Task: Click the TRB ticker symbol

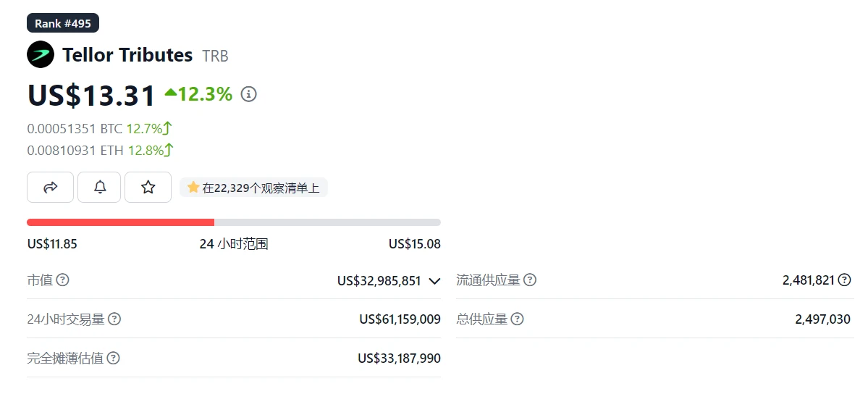Action: pyautogui.click(x=215, y=56)
